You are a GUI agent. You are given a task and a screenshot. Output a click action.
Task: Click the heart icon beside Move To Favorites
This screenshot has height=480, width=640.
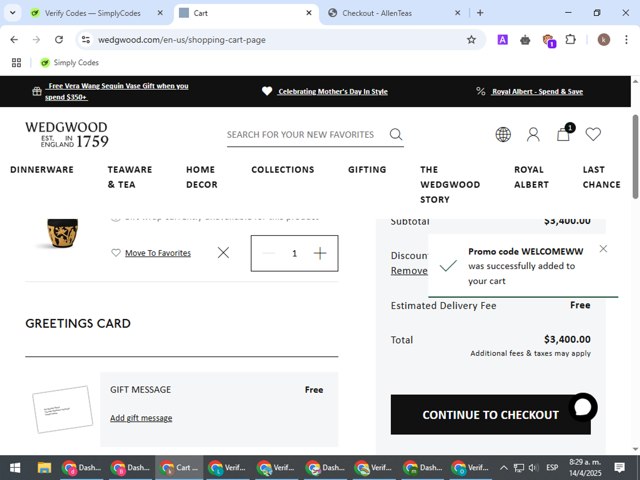pos(116,253)
